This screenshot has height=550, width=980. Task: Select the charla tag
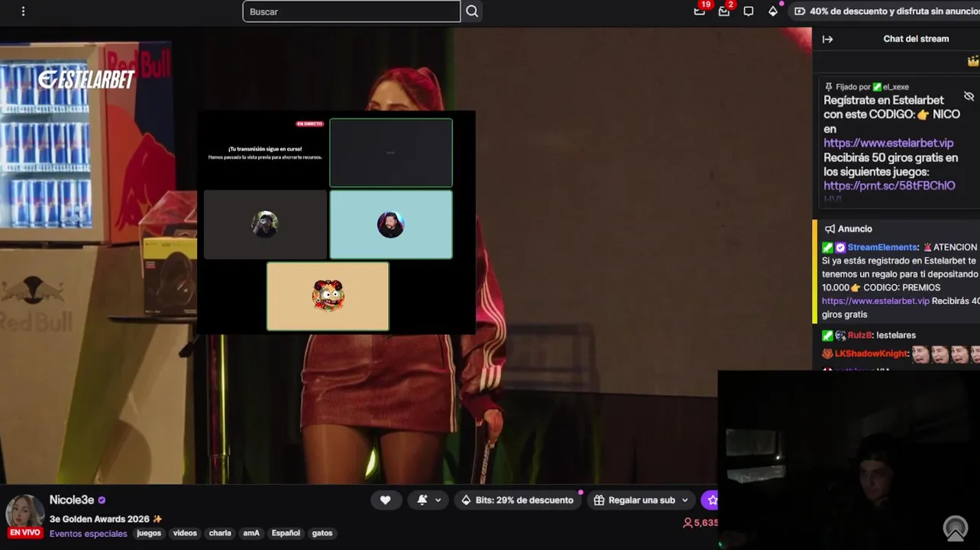tap(220, 533)
